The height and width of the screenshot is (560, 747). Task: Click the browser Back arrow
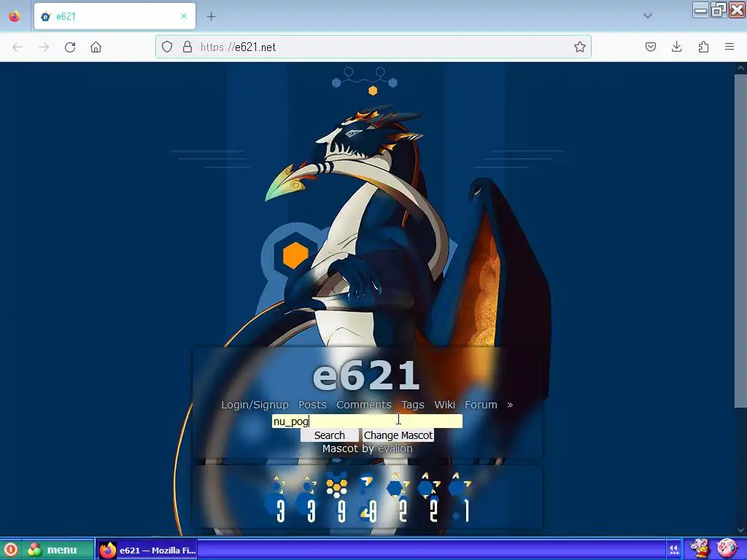[18, 47]
